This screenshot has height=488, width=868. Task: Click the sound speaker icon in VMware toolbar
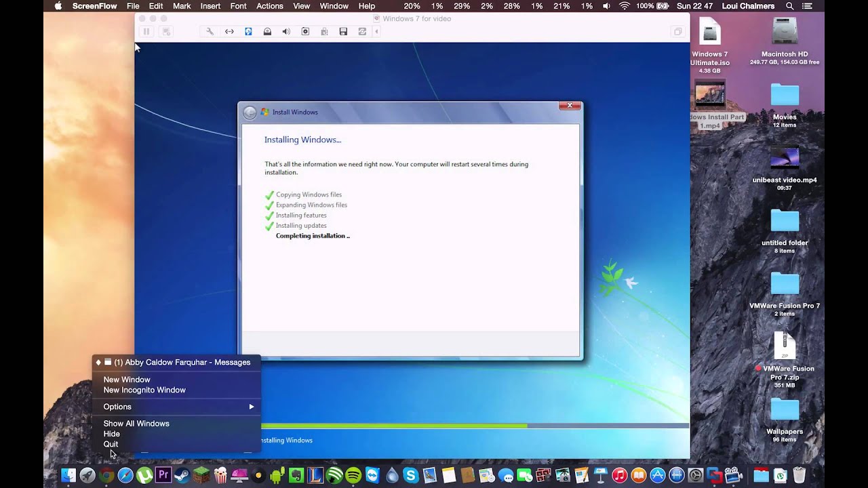coord(286,31)
